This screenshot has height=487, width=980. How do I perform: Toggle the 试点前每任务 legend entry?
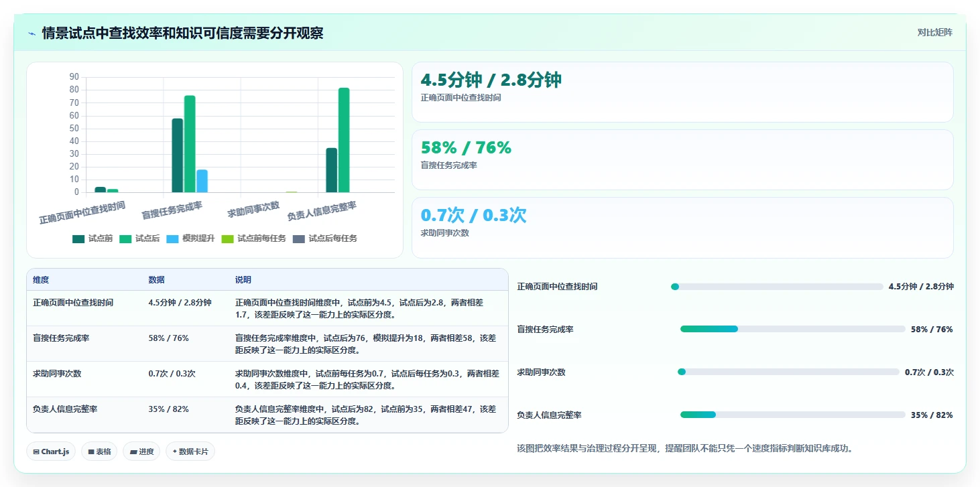coord(253,238)
